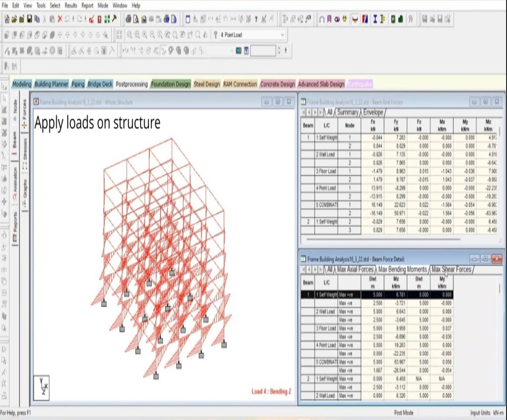
Task: Click the empty input field in third toolbar row
Action: (263, 50)
